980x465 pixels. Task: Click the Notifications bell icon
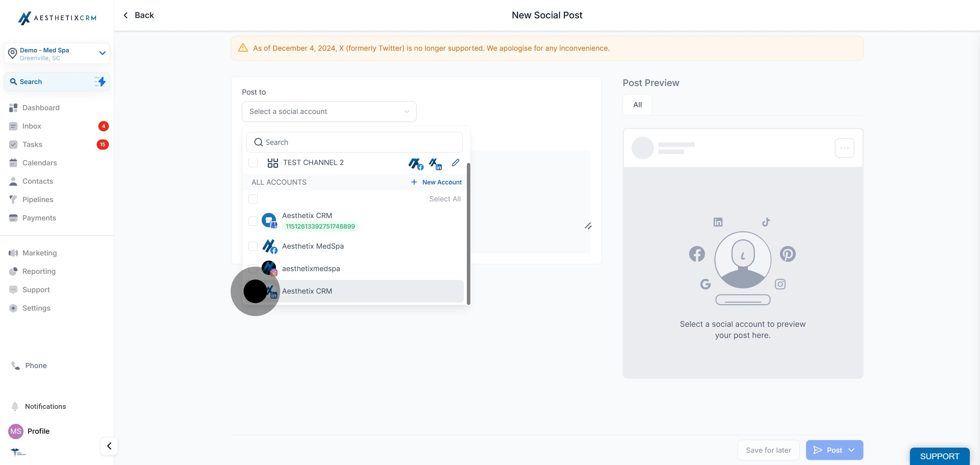click(14, 406)
